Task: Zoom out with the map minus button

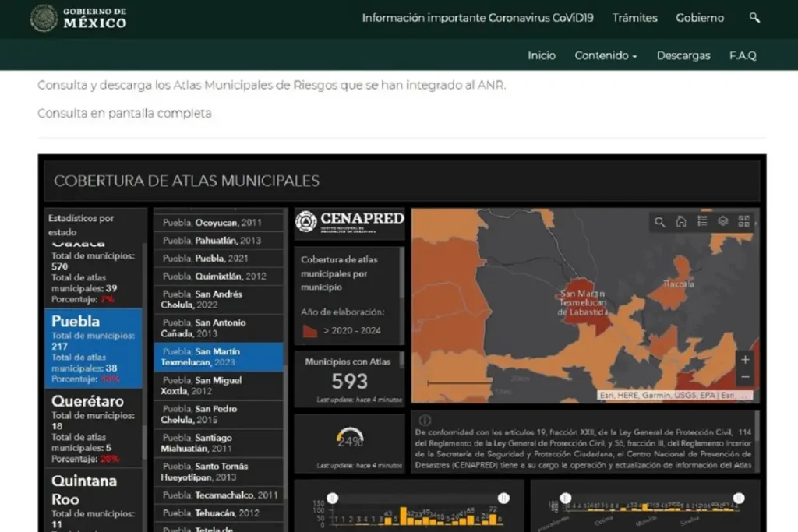Action: pyautogui.click(x=745, y=377)
